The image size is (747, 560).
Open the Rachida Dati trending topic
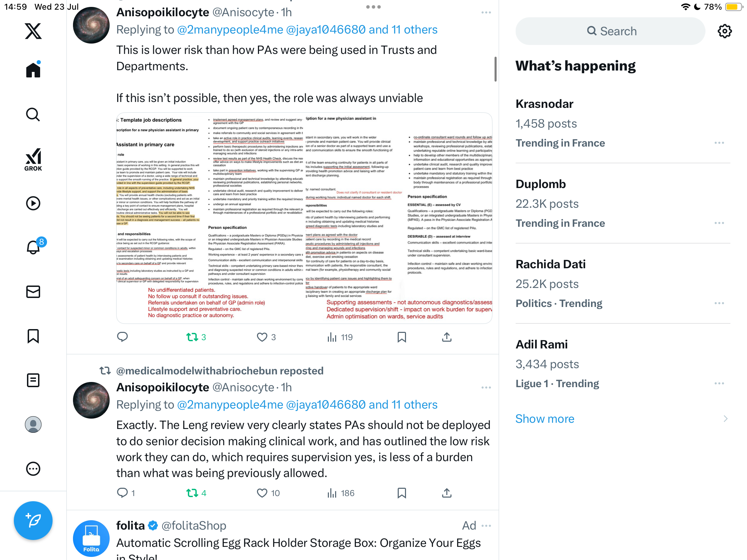click(622, 283)
